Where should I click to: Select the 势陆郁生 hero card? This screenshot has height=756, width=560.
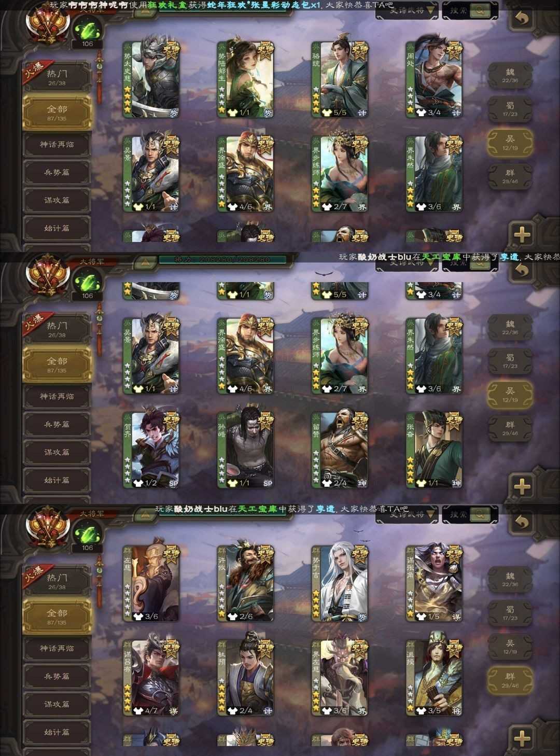point(246,79)
